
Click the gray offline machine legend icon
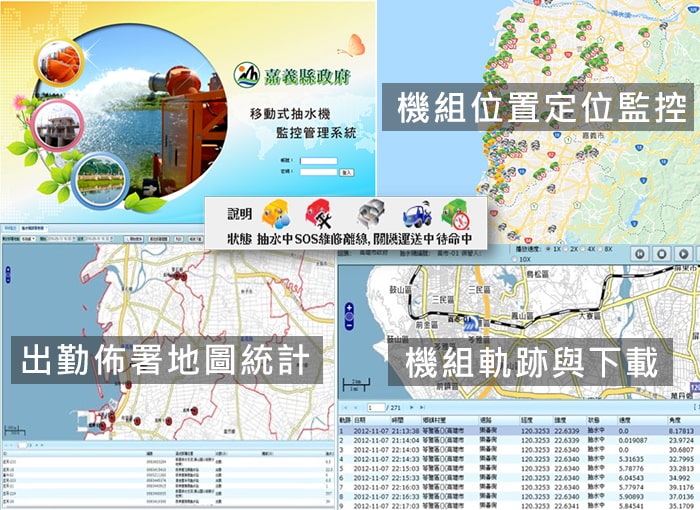[x=371, y=214]
